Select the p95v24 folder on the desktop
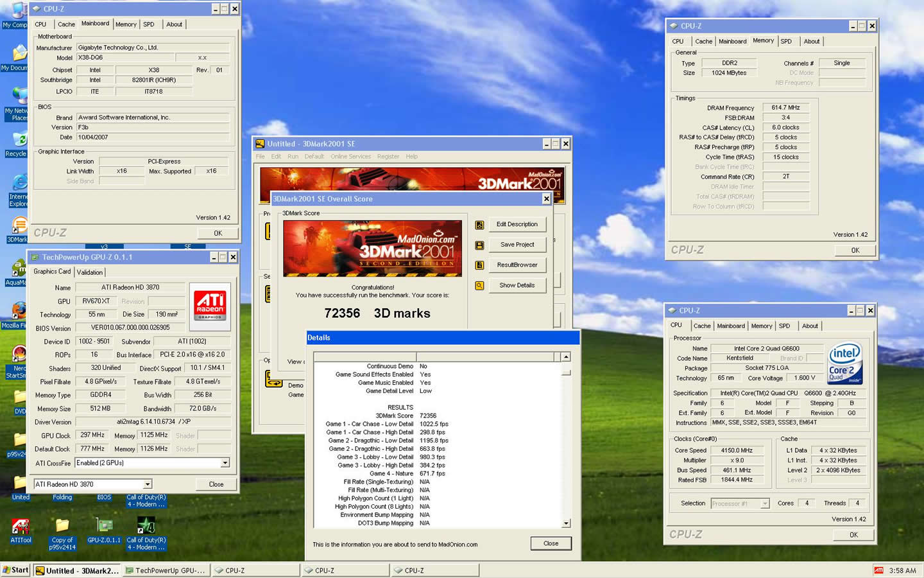This screenshot has height=578, width=924. pyautogui.click(x=17, y=444)
